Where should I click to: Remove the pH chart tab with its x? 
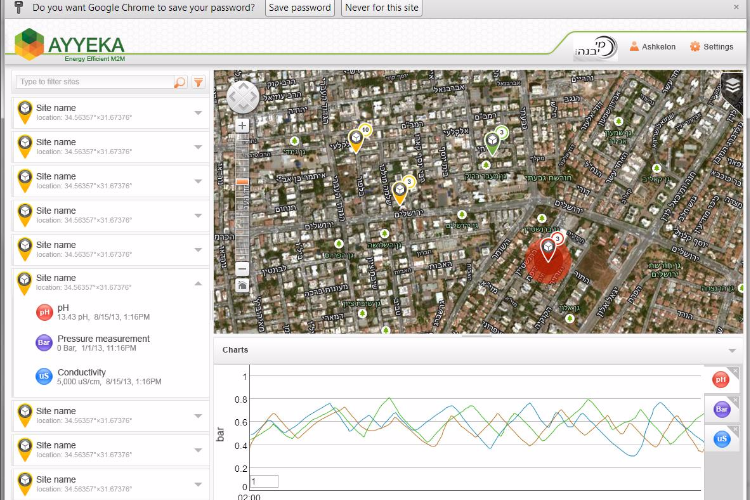[736, 371]
